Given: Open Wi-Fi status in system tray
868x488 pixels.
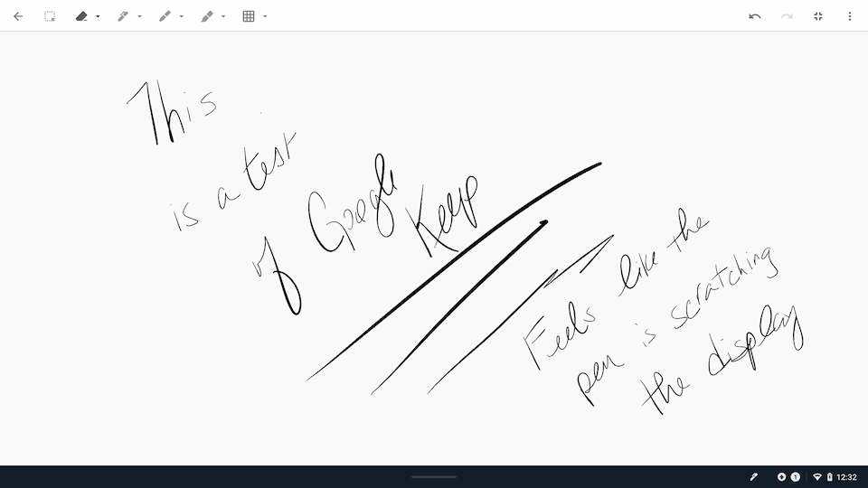Looking at the screenshot, I should pos(817,476).
